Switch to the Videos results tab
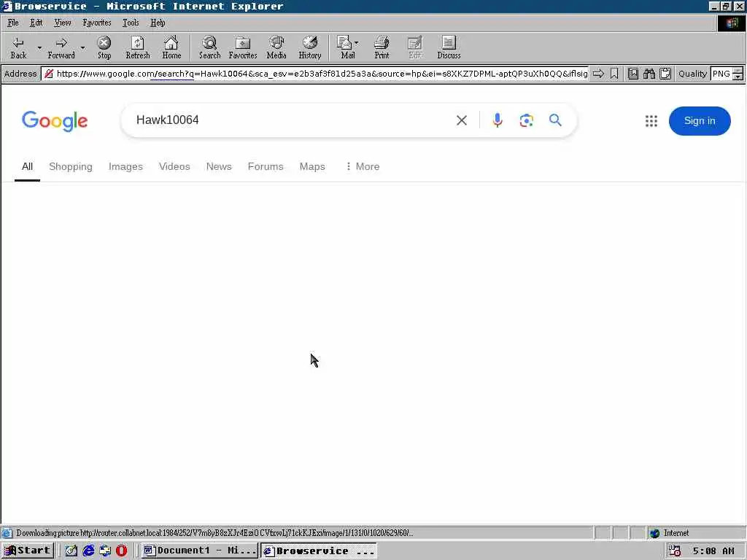This screenshot has width=747, height=560. click(174, 167)
